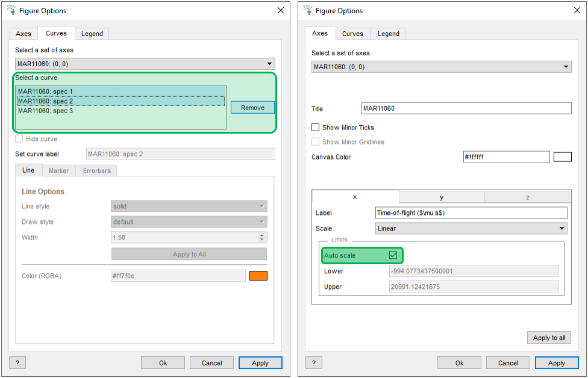Screen dimensions: 588x378
Task: Select 'MAR11060: spec 3' in the curve list
Action: tap(45, 111)
